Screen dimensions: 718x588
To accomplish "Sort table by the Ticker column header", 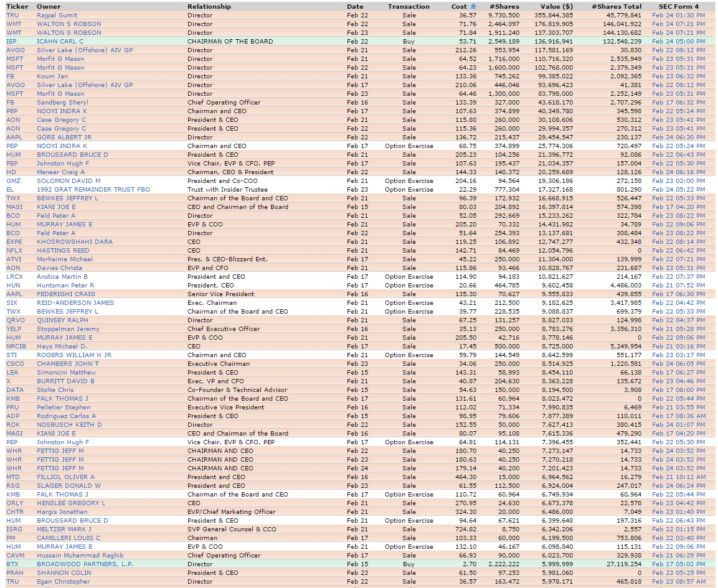I will [x=17, y=6].
